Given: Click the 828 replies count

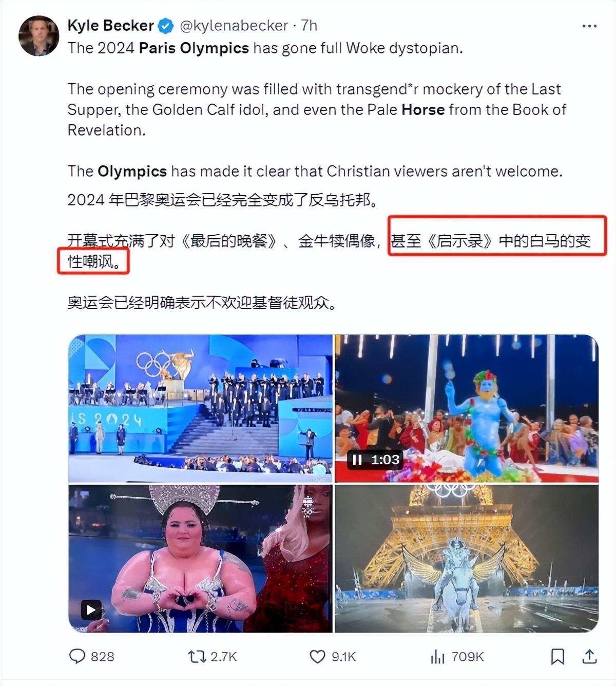Looking at the screenshot, I should 102,657.
